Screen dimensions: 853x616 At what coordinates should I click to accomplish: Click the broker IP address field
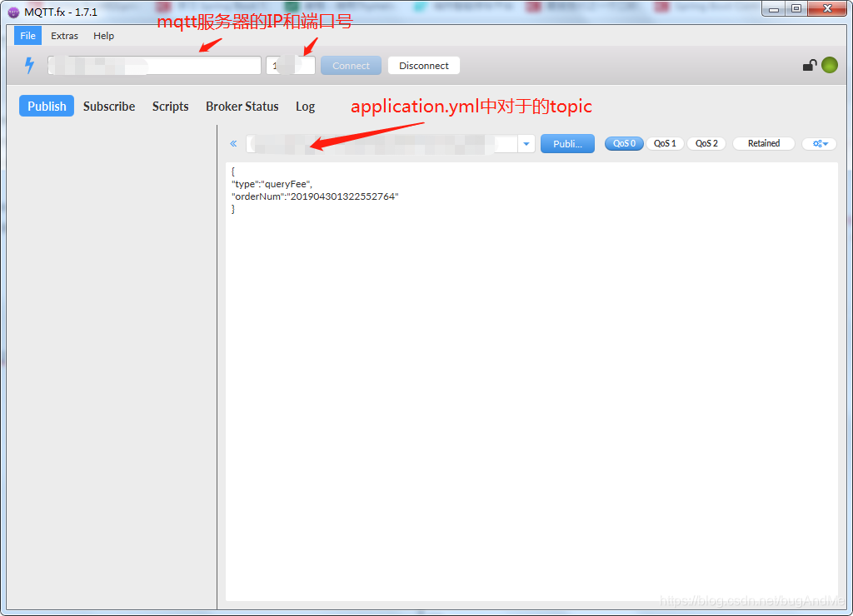[154, 66]
